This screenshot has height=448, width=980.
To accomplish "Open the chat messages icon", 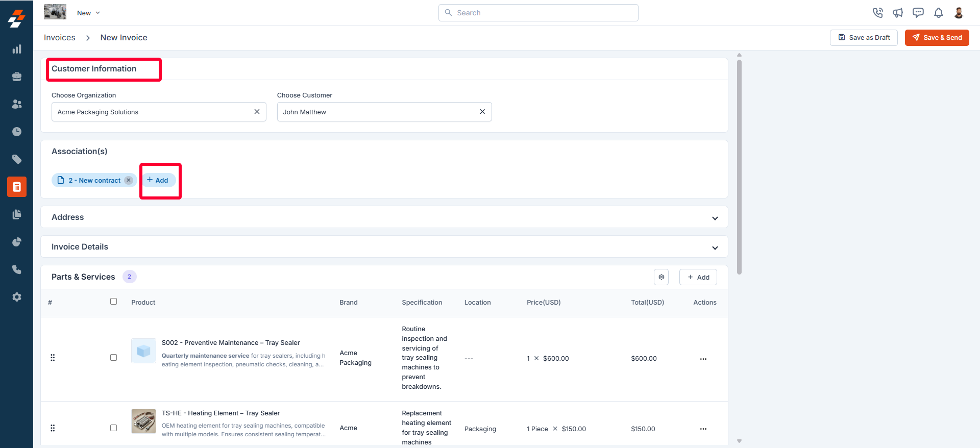I will tap(918, 13).
